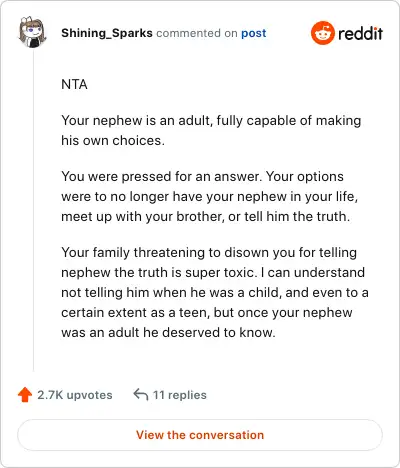
Task: Select the paragraph starting "You were pressed"
Action: click(210, 196)
